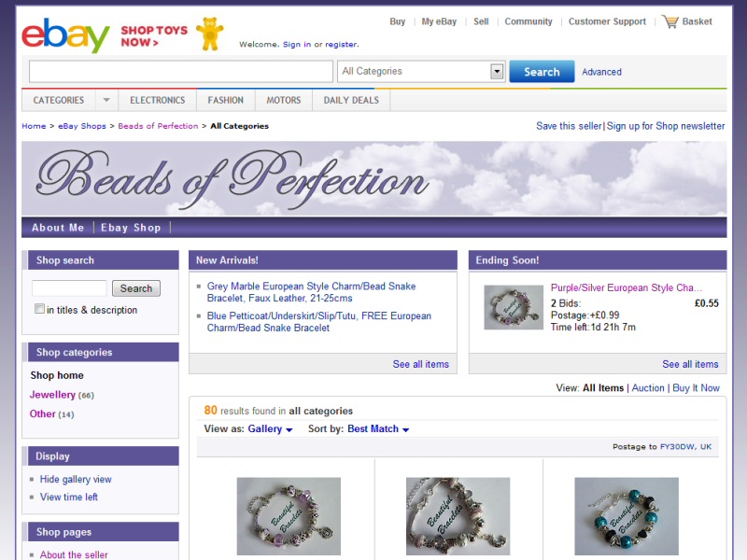Open the View as Gallery dropdown
Screen dimensions: 747x560
click(270, 429)
